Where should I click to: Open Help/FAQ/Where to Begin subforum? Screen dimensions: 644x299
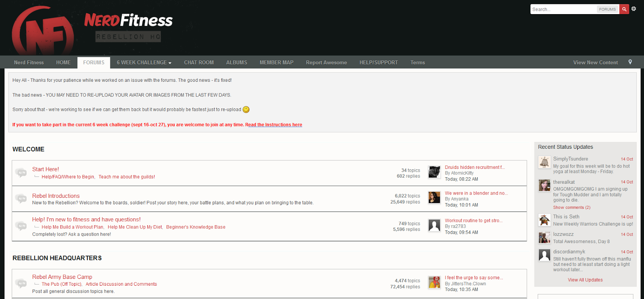click(x=68, y=177)
